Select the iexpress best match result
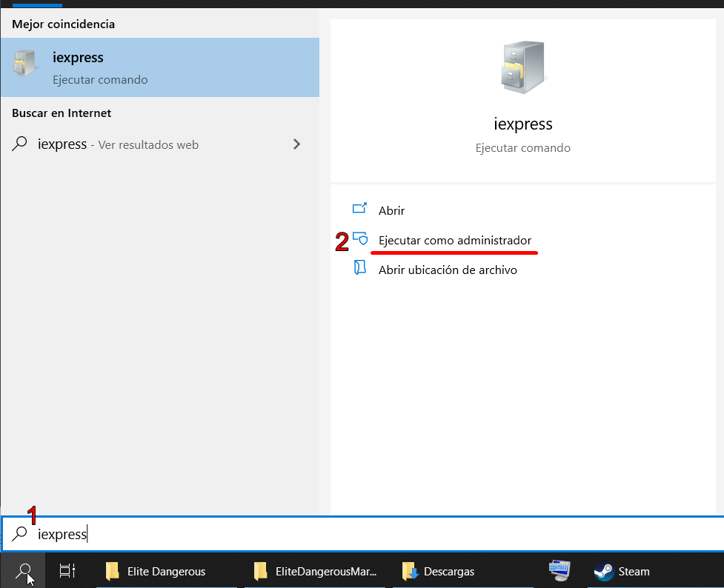 [x=160, y=67]
